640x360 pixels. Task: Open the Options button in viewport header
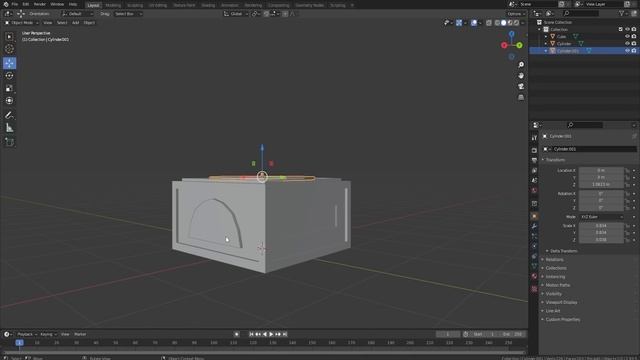point(516,14)
